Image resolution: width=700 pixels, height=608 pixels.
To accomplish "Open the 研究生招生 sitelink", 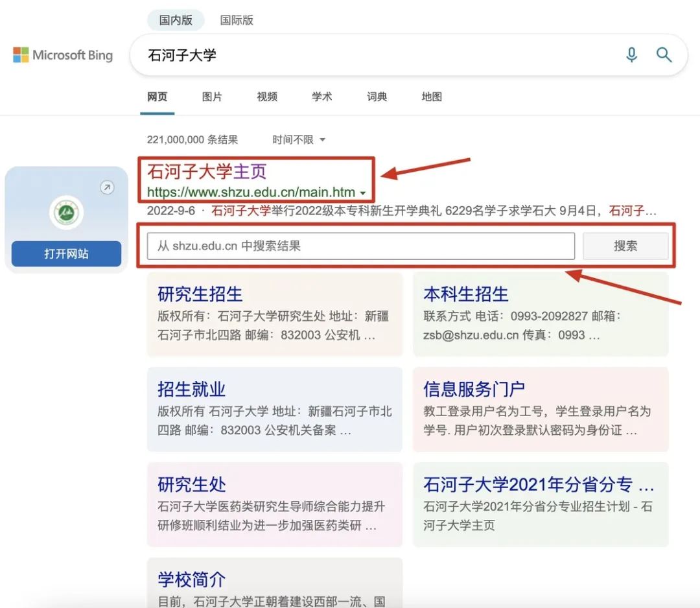I will pyautogui.click(x=200, y=294).
